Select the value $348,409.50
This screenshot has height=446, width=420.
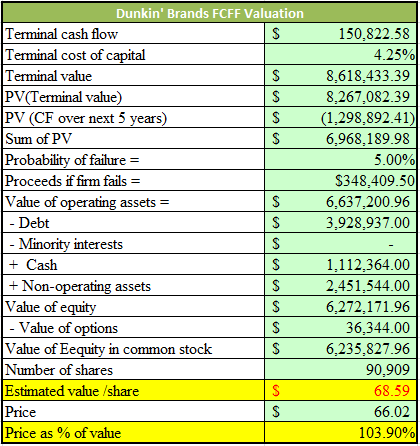pos(375,181)
